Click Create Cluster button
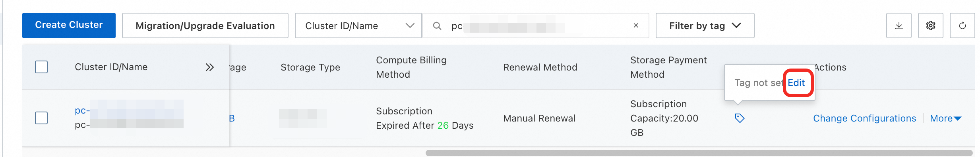 (x=69, y=25)
